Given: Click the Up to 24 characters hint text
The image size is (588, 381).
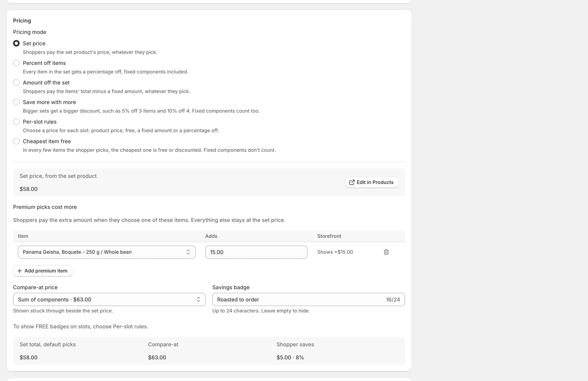Looking at the screenshot, I should [x=261, y=311].
